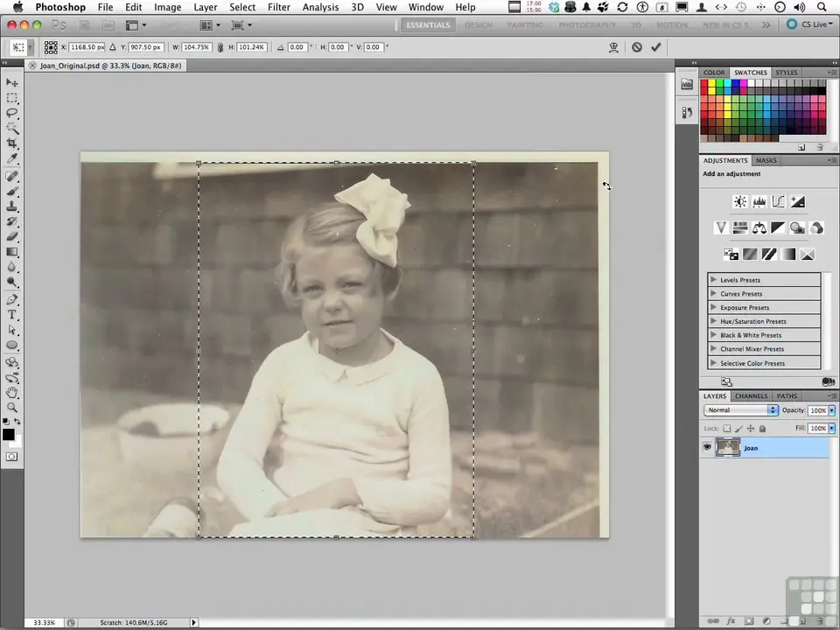
Task: Choose the Type tool
Action: [x=12, y=314]
